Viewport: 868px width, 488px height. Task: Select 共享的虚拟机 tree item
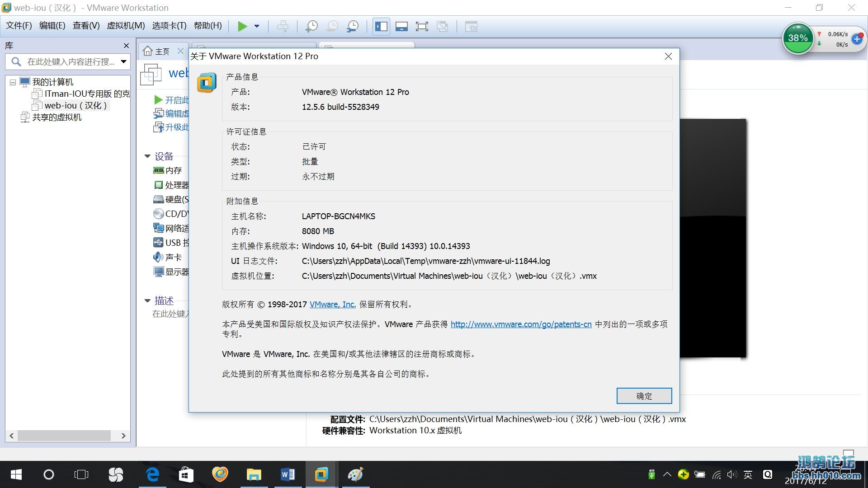51,117
